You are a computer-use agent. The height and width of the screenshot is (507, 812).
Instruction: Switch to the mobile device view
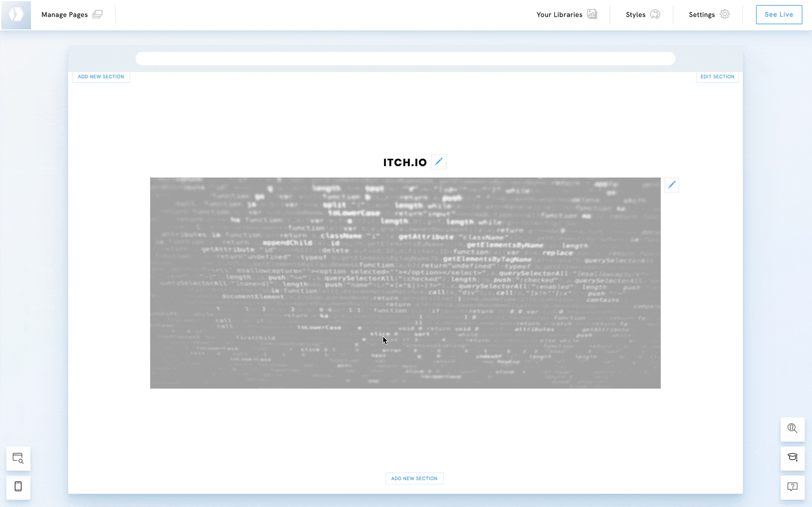(18, 487)
